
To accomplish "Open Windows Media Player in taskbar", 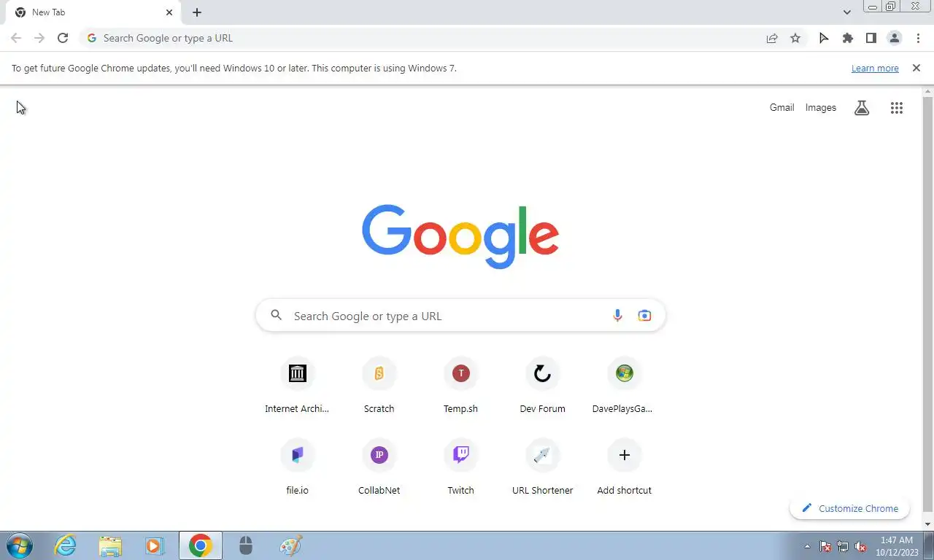I will pos(154,545).
